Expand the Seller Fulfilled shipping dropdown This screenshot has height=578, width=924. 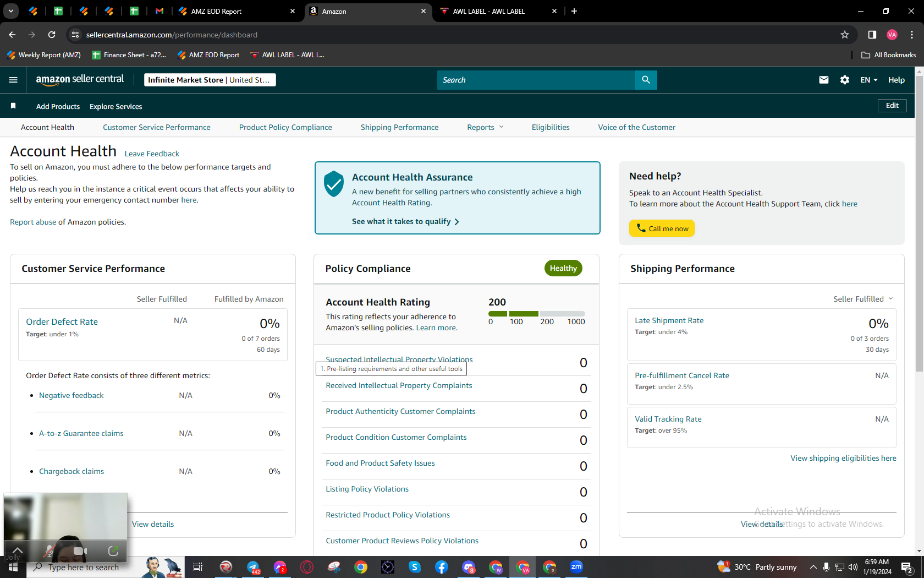[863, 299]
